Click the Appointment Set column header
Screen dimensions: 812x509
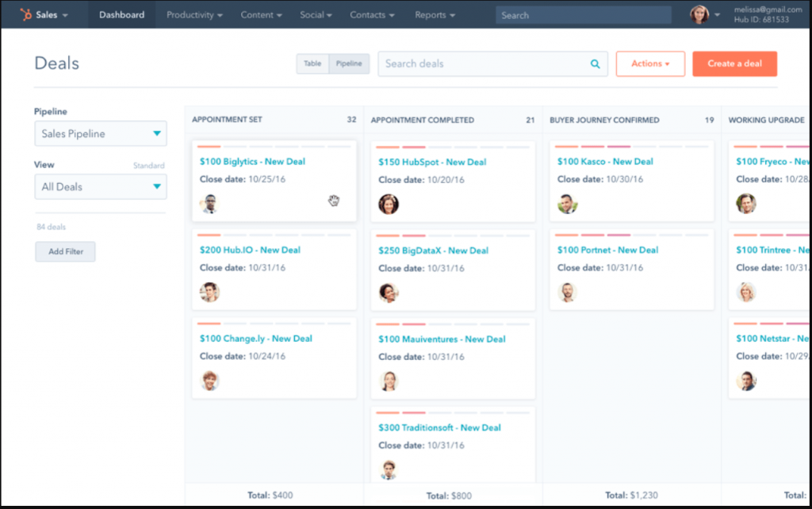pyautogui.click(x=227, y=120)
